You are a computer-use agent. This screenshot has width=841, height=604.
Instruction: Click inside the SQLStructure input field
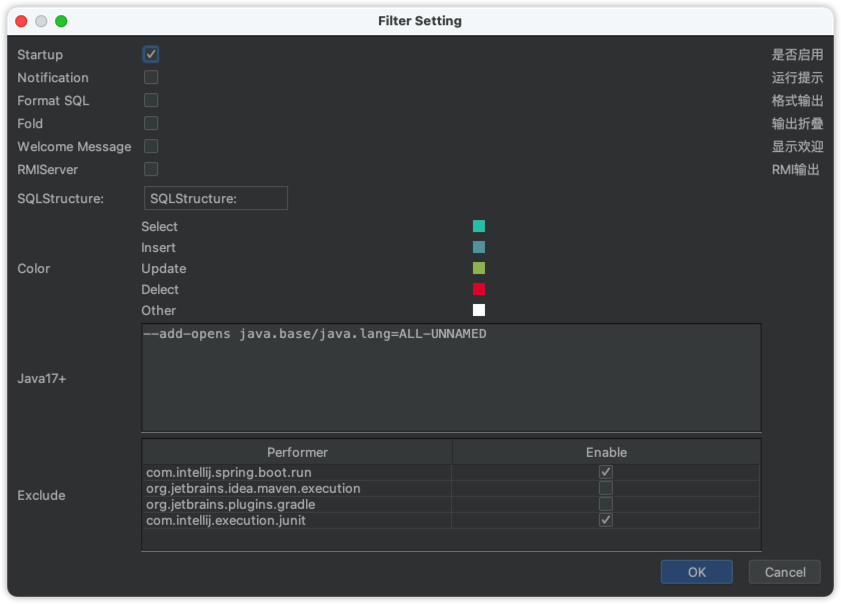[215, 198]
